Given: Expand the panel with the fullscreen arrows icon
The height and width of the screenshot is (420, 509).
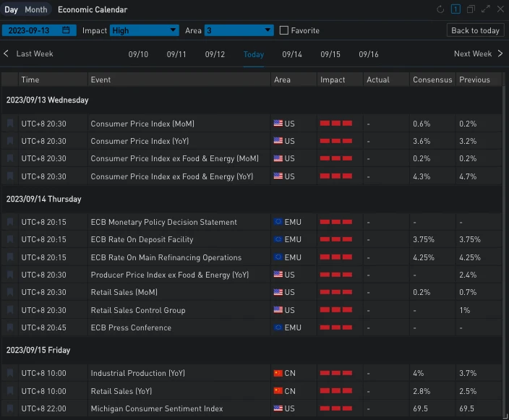Looking at the screenshot, I should pos(486,9).
